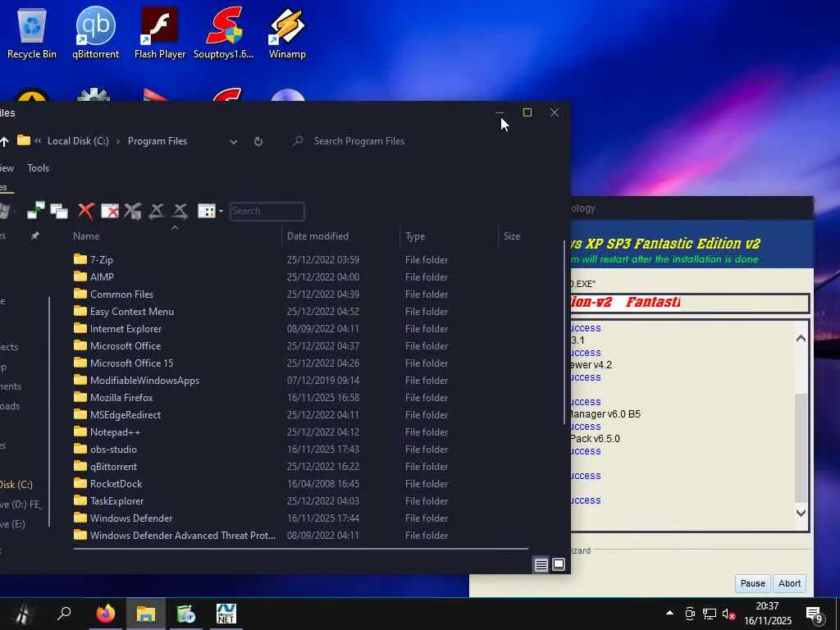
Task: Open Firefox from the taskbar
Action: point(106,614)
